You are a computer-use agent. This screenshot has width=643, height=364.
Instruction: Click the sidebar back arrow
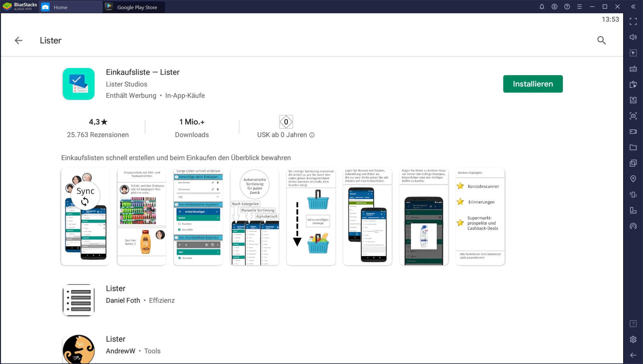(633, 355)
